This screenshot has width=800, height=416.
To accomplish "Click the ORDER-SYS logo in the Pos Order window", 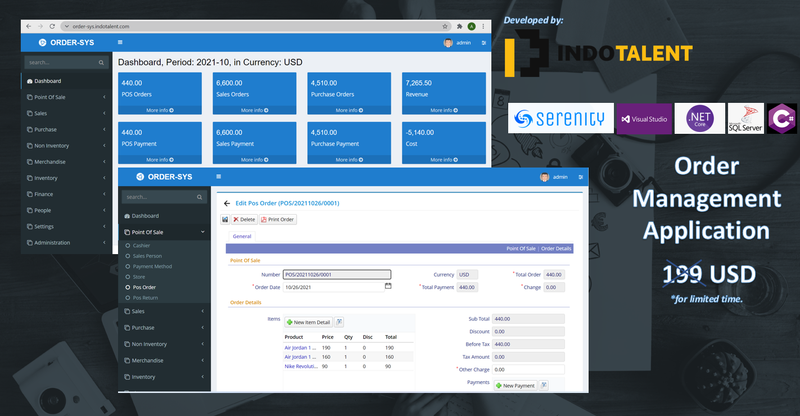I will tap(164, 177).
